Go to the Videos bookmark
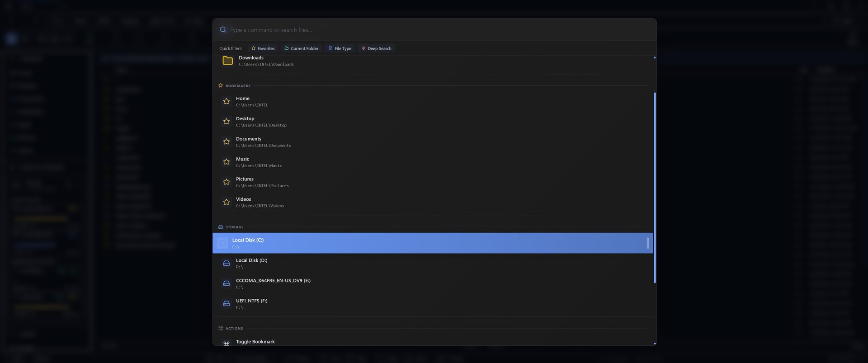The height and width of the screenshot is (363, 868). tap(433, 202)
